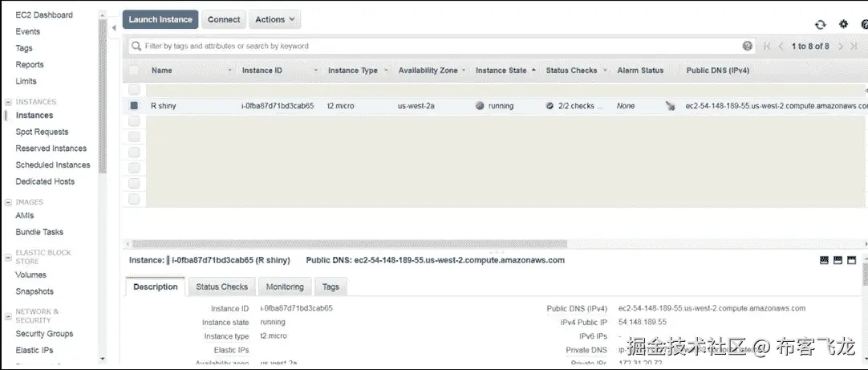Image resolution: width=868 pixels, height=370 pixels.
Task: Refresh the instances list with the refresh icon
Action: [821, 24]
